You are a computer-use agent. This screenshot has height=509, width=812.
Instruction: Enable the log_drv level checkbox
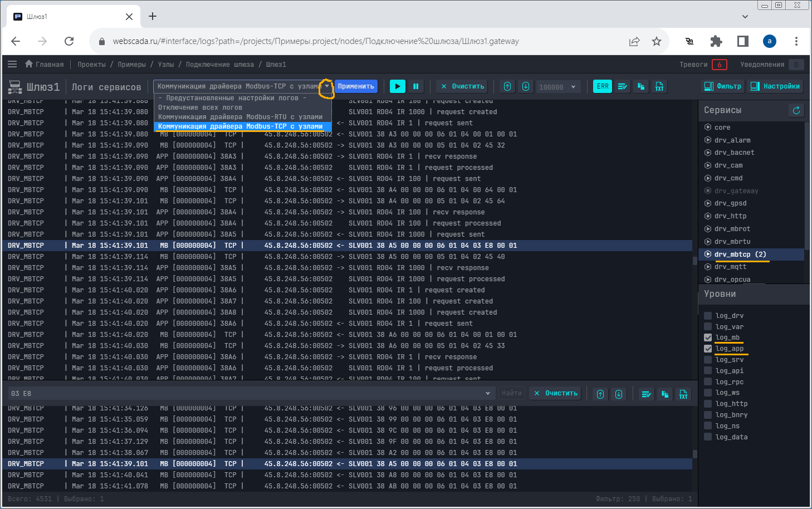coord(708,316)
